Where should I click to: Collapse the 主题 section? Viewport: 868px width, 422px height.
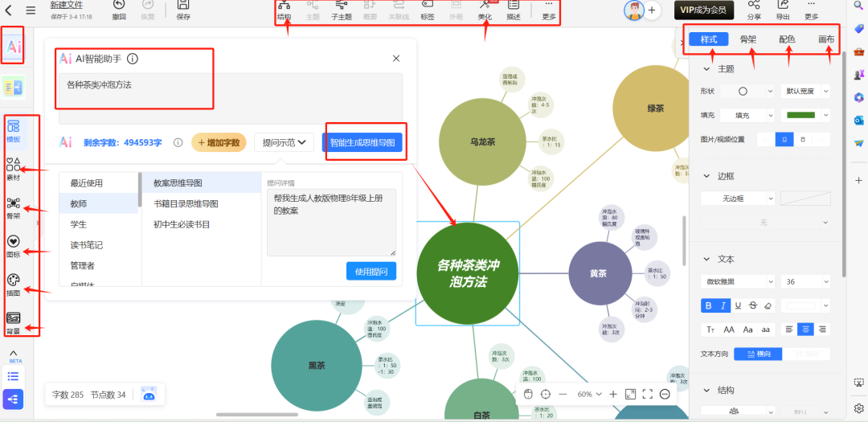pos(706,69)
